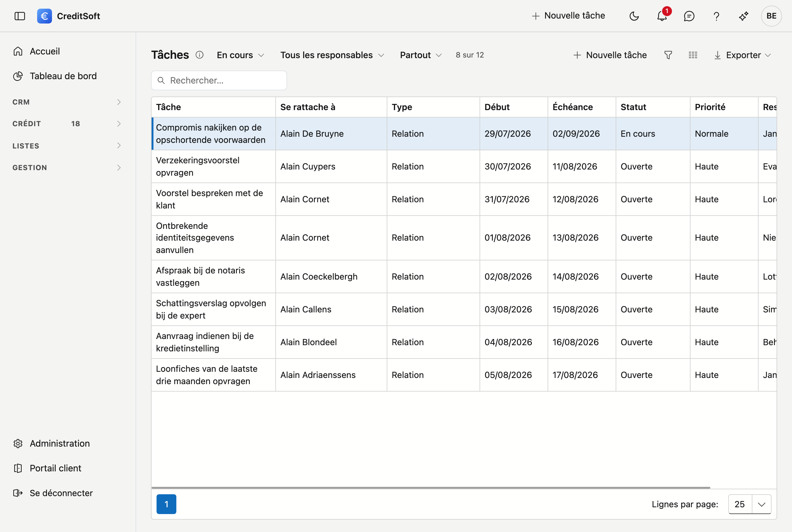The width and height of the screenshot is (792, 532).
Task: Click the Accueil home icon
Action: click(x=18, y=51)
